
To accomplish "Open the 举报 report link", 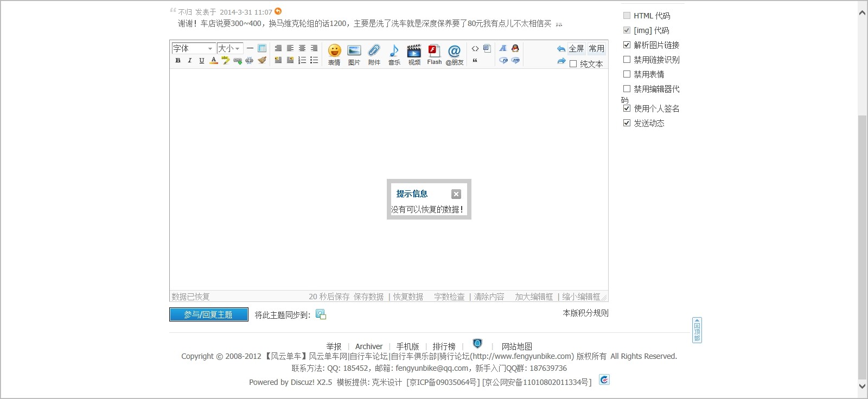I will 334,346.
